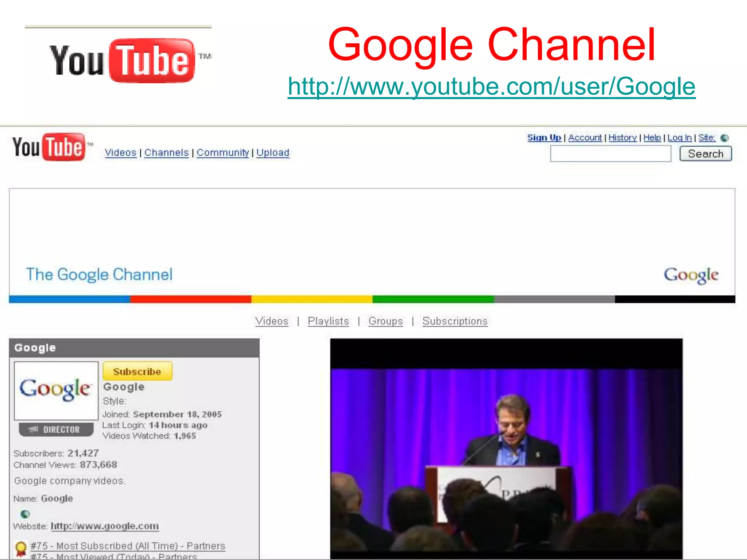Click the Log In link
Image resolution: width=747 pixels, height=560 pixels.
[x=680, y=138]
